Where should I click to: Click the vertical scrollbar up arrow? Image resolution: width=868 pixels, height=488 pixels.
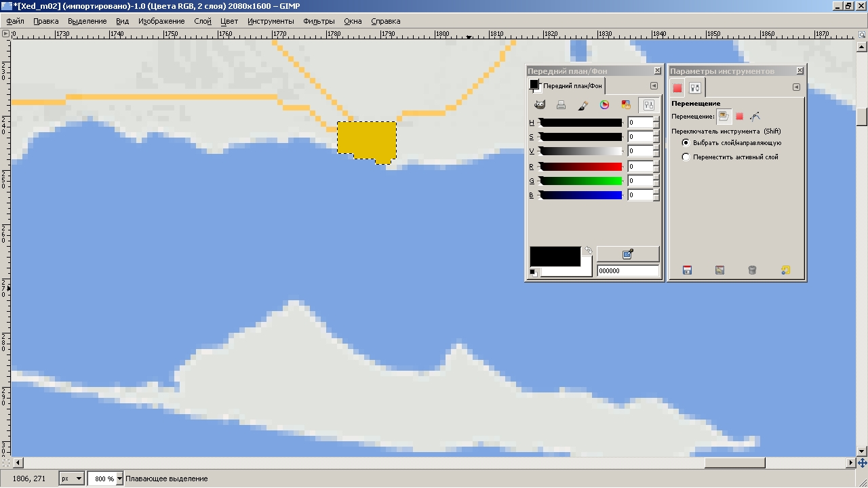pyautogui.click(x=862, y=45)
